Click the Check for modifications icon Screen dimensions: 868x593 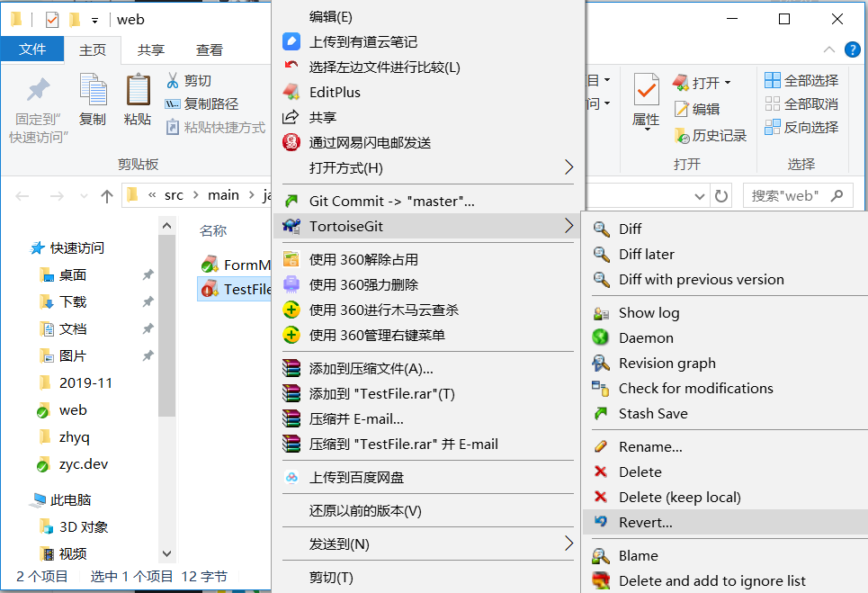pos(601,388)
